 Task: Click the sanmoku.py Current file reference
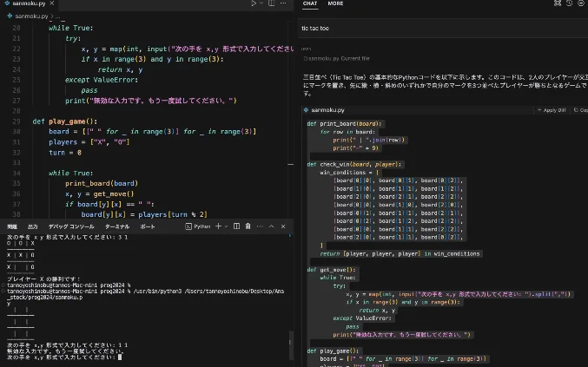tap(336, 58)
